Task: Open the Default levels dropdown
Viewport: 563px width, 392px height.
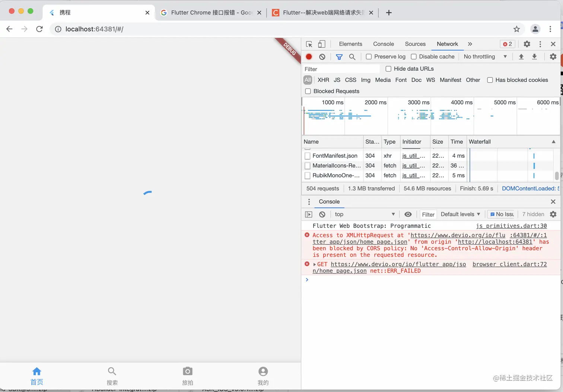Action: point(460,214)
